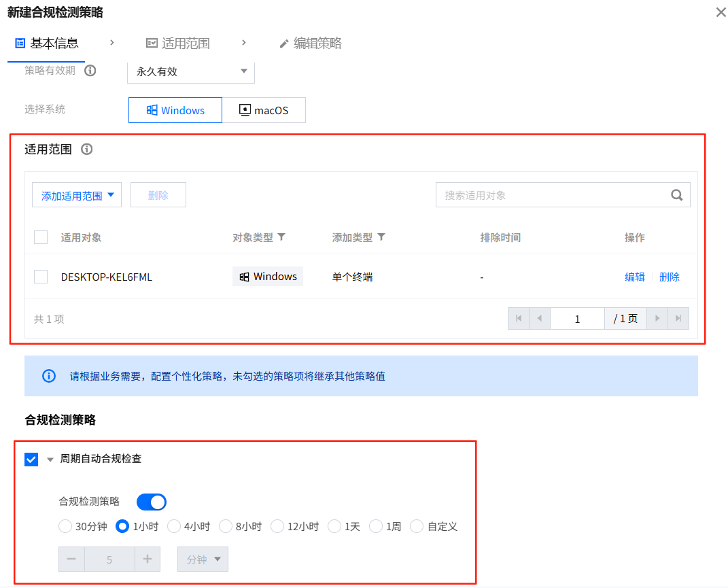Screen dimensions: 728x588
Task: Open the filter icon on 添加类型 column
Action: click(381, 236)
